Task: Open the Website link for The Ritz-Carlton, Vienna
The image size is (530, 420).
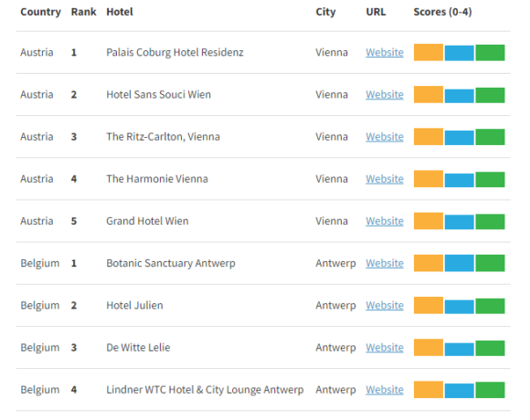Action: tap(385, 137)
